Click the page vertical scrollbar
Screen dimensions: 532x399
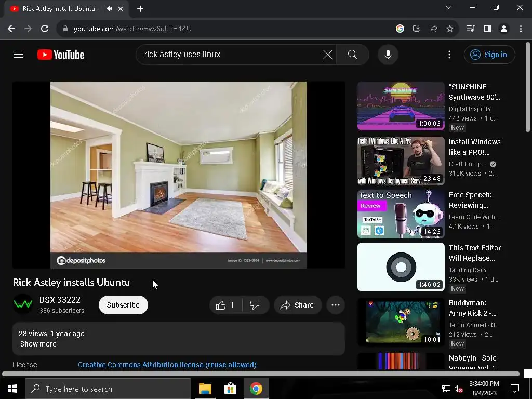pos(528,87)
